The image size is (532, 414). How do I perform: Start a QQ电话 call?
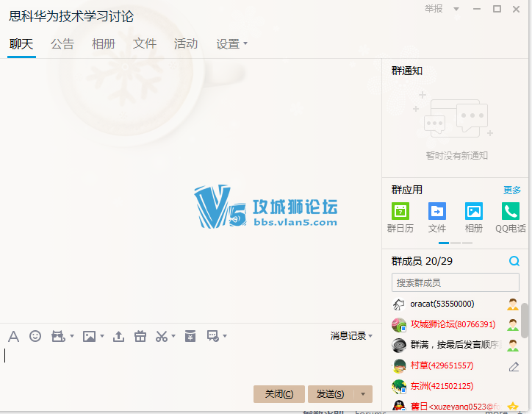511,218
